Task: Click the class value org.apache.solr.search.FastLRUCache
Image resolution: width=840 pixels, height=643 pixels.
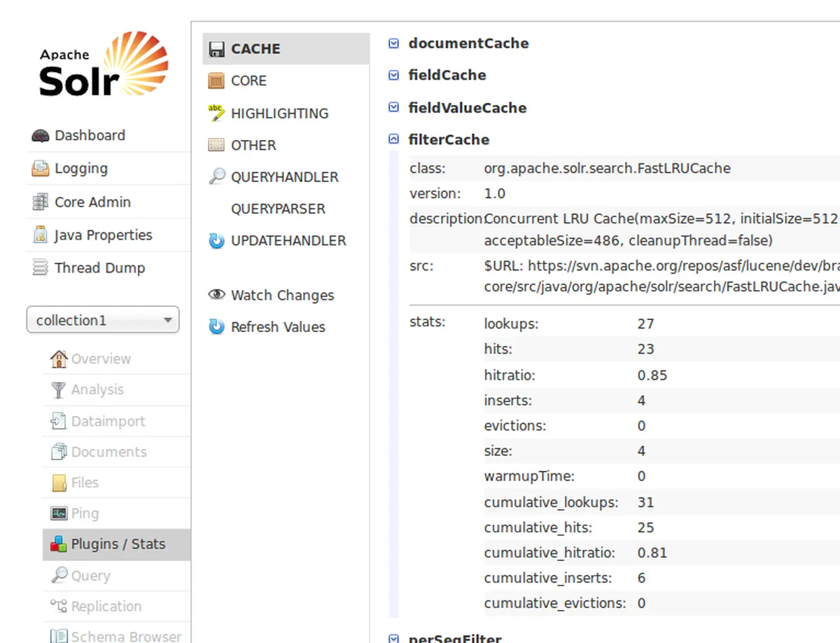Action: coord(607,169)
